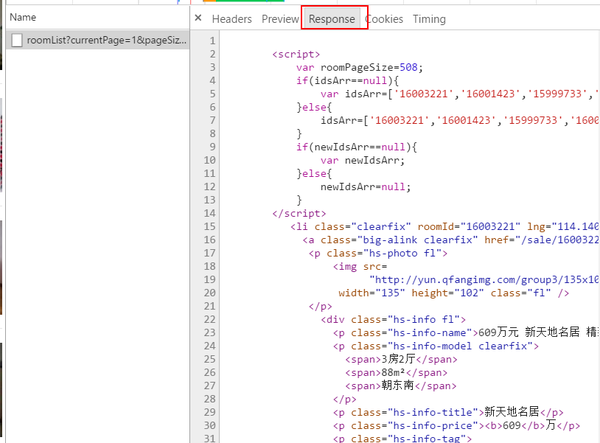The width and height of the screenshot is (600, 443).
Task: Click the a class="big-alink clearfix" line
Action: point(451,240)
